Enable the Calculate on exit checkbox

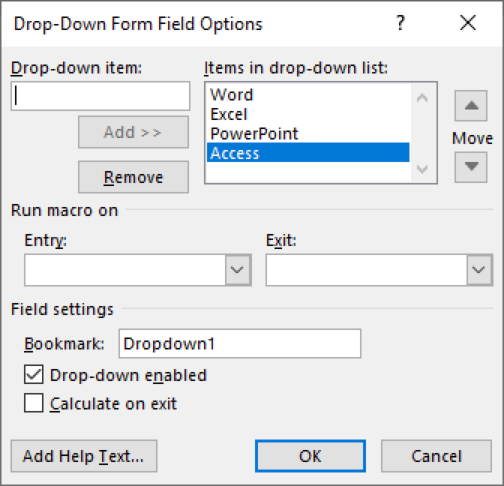34,403
